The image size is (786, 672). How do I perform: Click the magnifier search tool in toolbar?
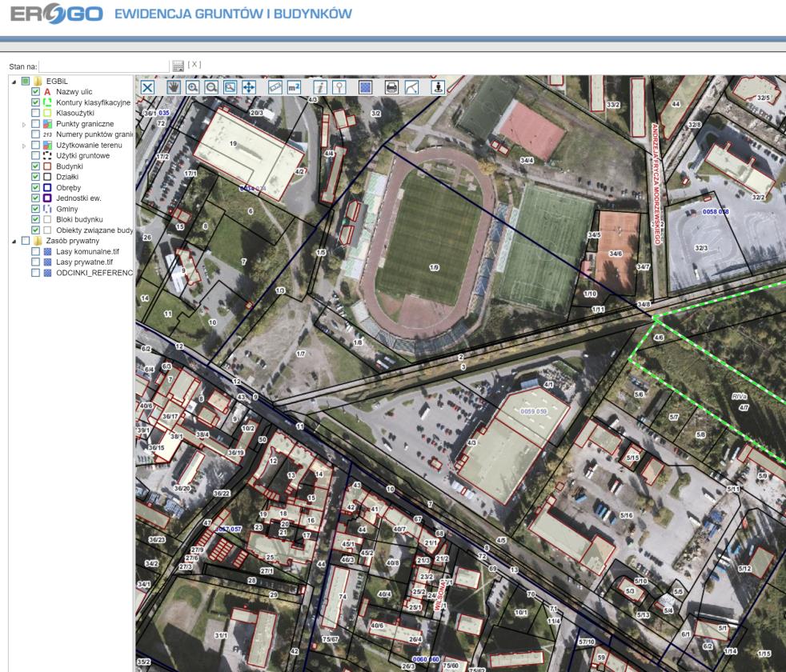point(339,88)
